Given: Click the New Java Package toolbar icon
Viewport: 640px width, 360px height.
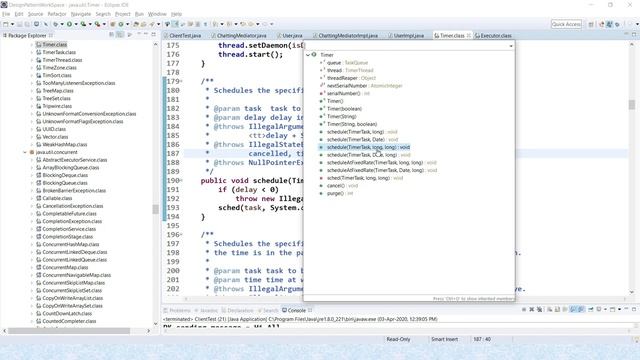Looking at the screenshot, I should click(x=113, y=24).
